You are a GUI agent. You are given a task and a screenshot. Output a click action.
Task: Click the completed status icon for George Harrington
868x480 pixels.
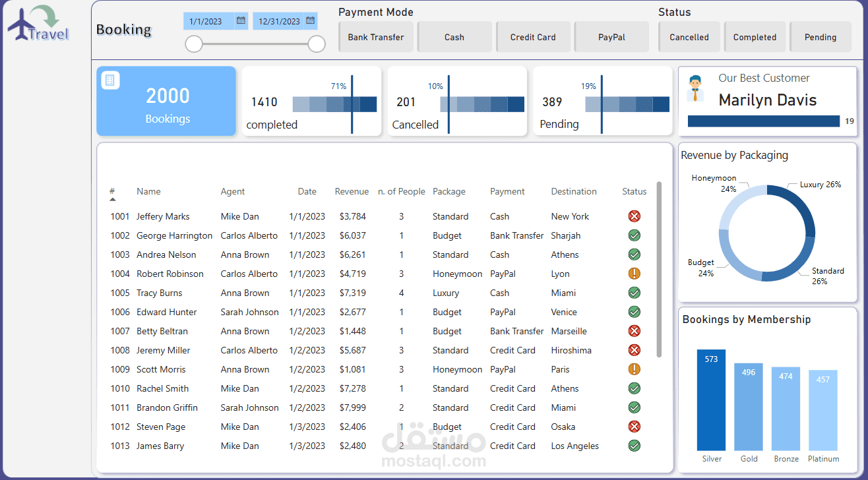click(635, 235)
